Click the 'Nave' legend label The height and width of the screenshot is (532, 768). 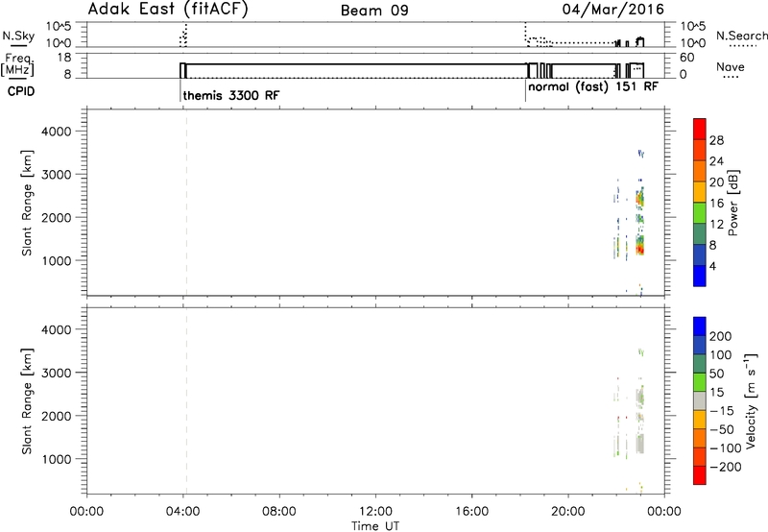(x=731, y=66)
